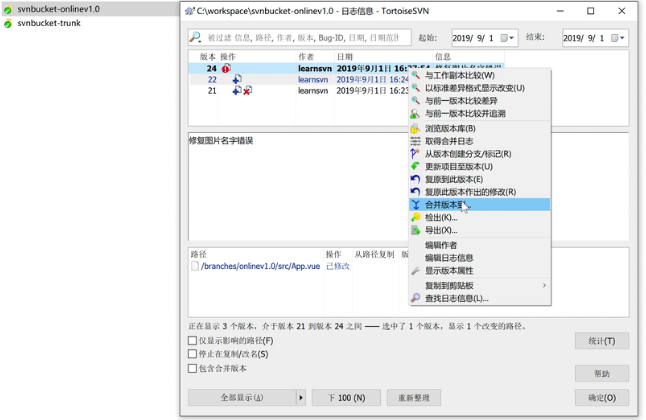Click the 结束 date value 2019/9/1
The image size is (646, 420).
(583, 38)
